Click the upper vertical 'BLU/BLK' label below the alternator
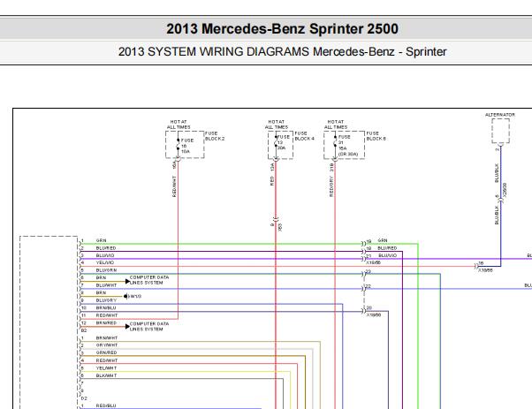The image size is (532, 409). point(497,173)
